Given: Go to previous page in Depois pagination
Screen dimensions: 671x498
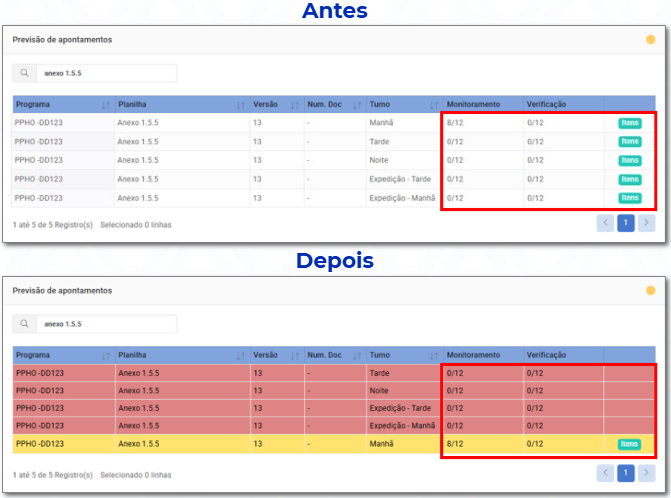Looking at the screenshot, I should pos(605,473).
